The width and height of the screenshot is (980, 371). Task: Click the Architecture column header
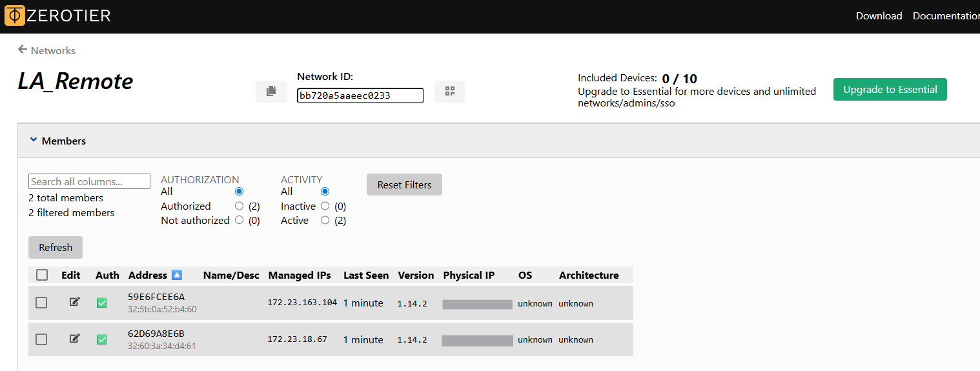[589, 275]
